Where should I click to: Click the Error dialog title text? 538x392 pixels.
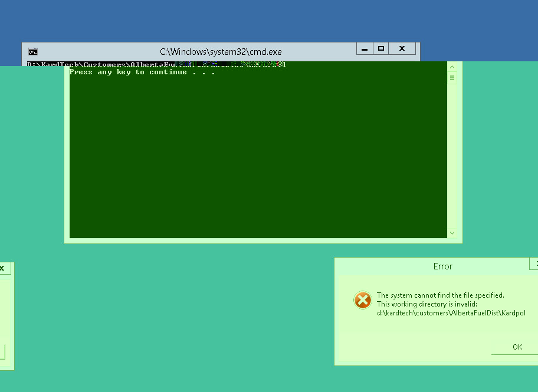pyautogui.click(x=442, y=266)
